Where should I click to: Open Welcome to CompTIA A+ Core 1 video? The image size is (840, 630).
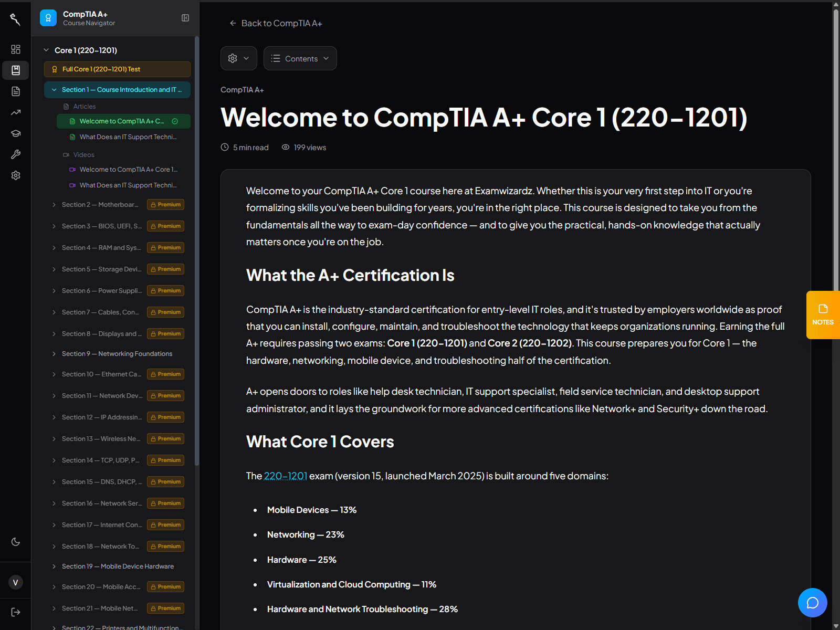(x=123, y=170)
